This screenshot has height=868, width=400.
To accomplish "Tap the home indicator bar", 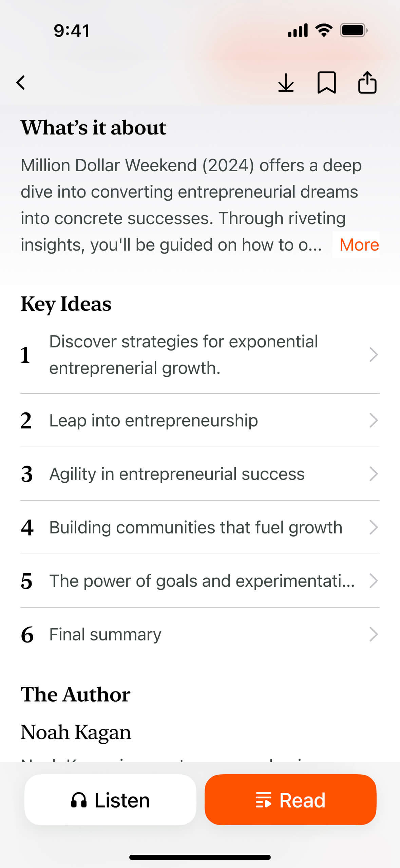I will point(200,857).
